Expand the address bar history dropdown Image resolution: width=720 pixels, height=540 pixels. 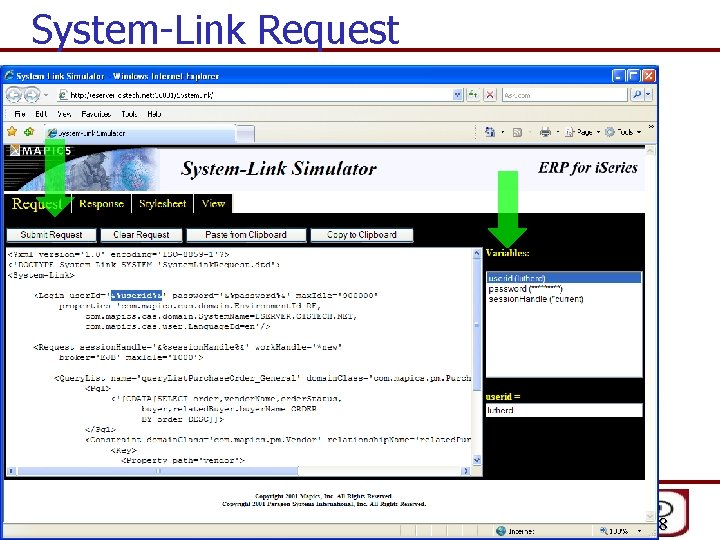457,95
